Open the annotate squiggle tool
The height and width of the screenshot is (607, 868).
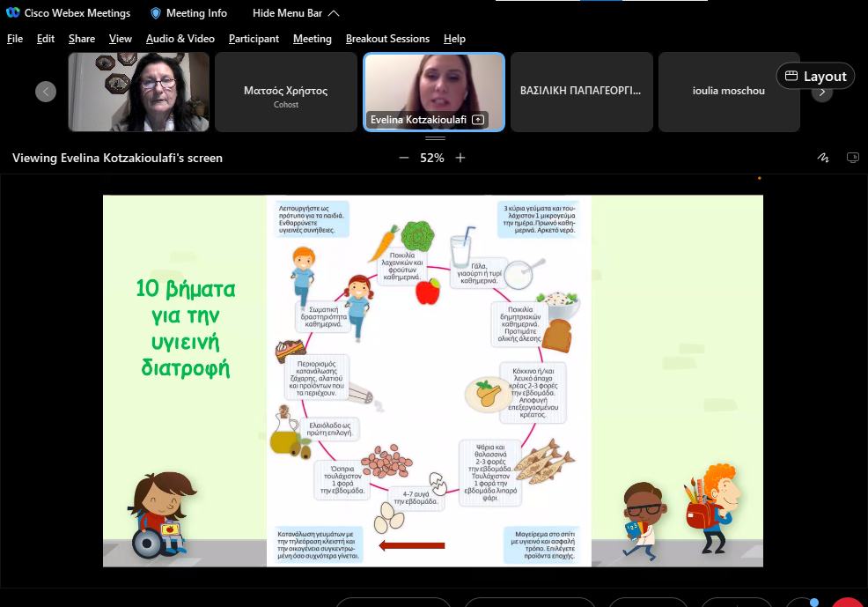click(823, 158)
